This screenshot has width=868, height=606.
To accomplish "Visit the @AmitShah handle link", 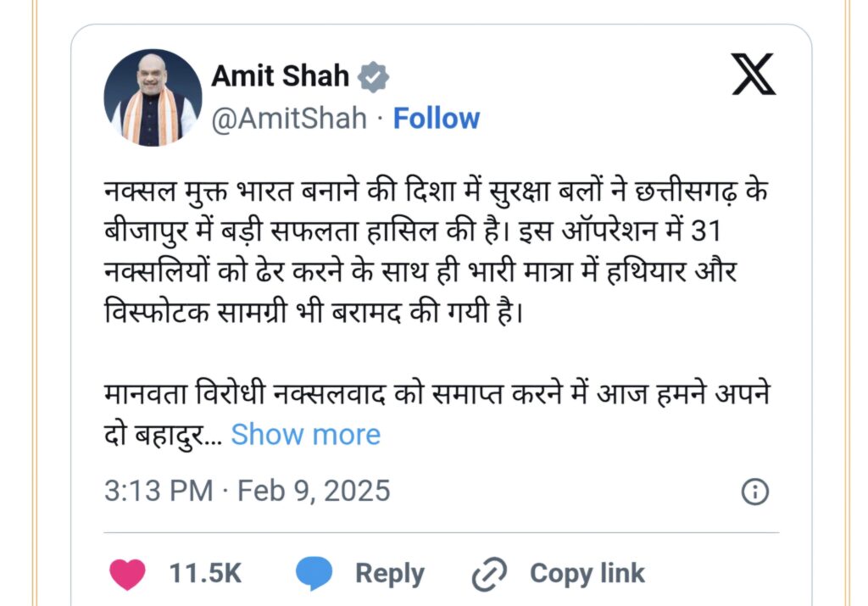I will pos(289,119).
